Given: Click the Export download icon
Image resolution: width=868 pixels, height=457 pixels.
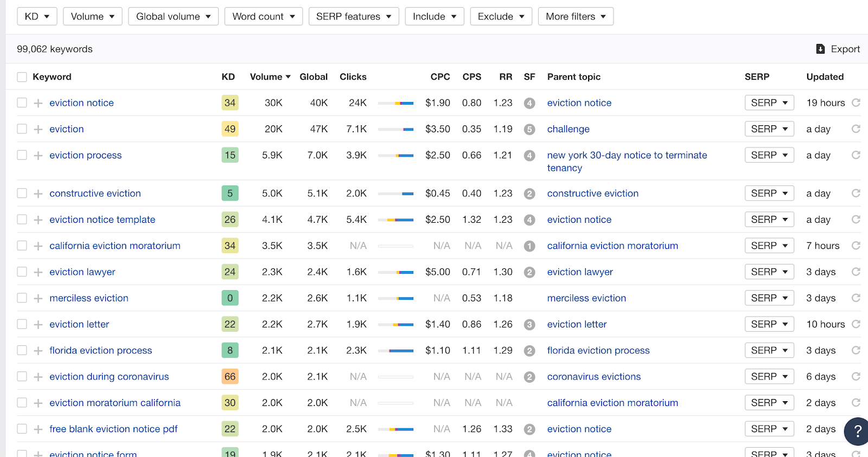Looking at the screenshot, I should pos(820,49).
